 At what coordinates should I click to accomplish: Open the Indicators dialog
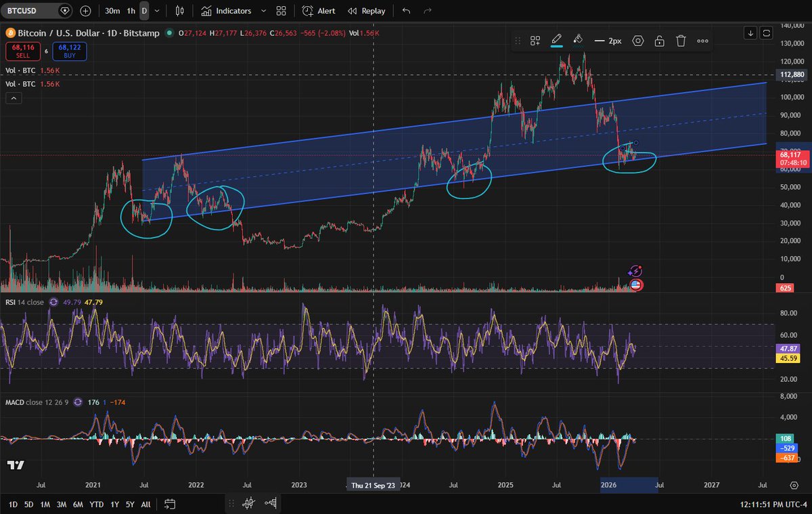(226, 11)
